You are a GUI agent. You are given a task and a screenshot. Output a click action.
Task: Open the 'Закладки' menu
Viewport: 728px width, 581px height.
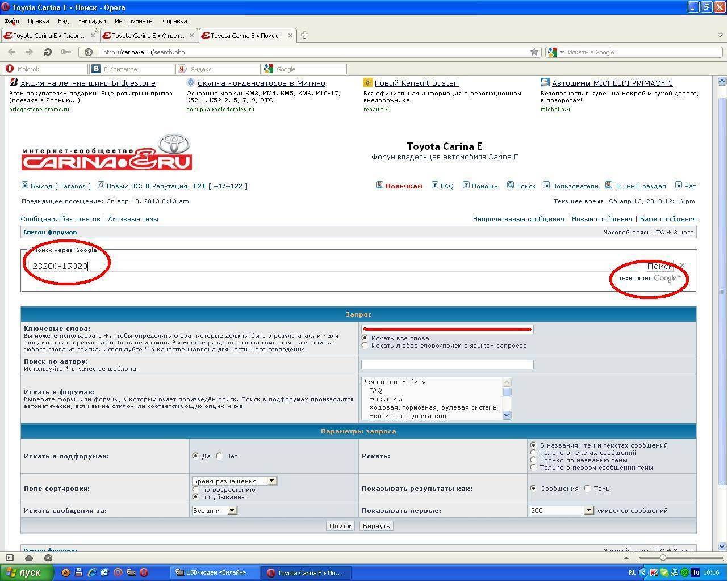[91, 21]
